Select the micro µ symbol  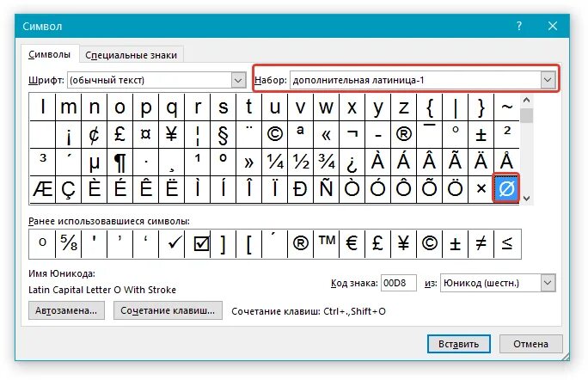94,162
